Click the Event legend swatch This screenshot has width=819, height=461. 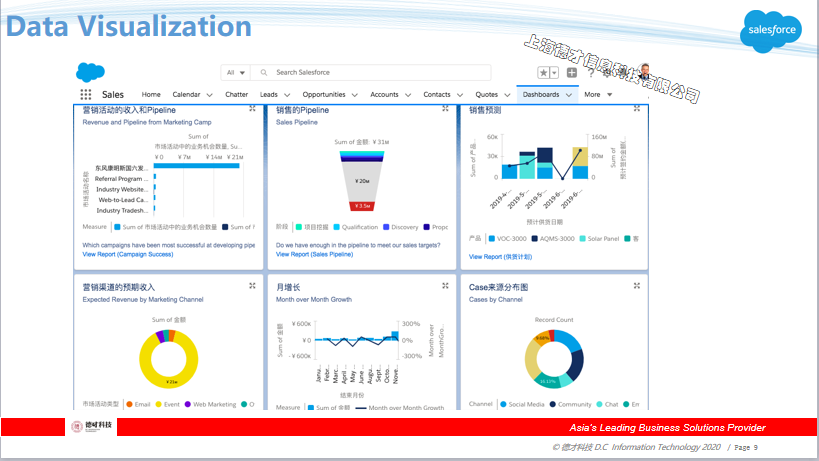[x=158, y=404]
